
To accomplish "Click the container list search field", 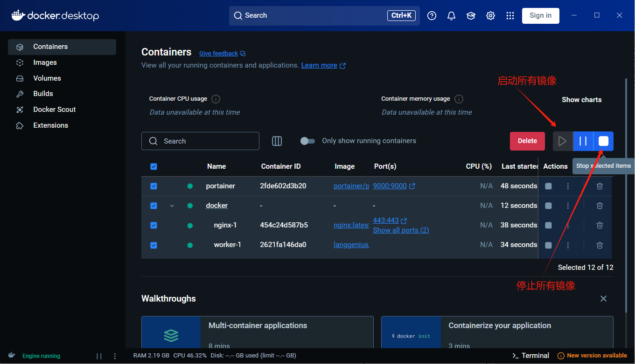I will click(x=200, y=141).
